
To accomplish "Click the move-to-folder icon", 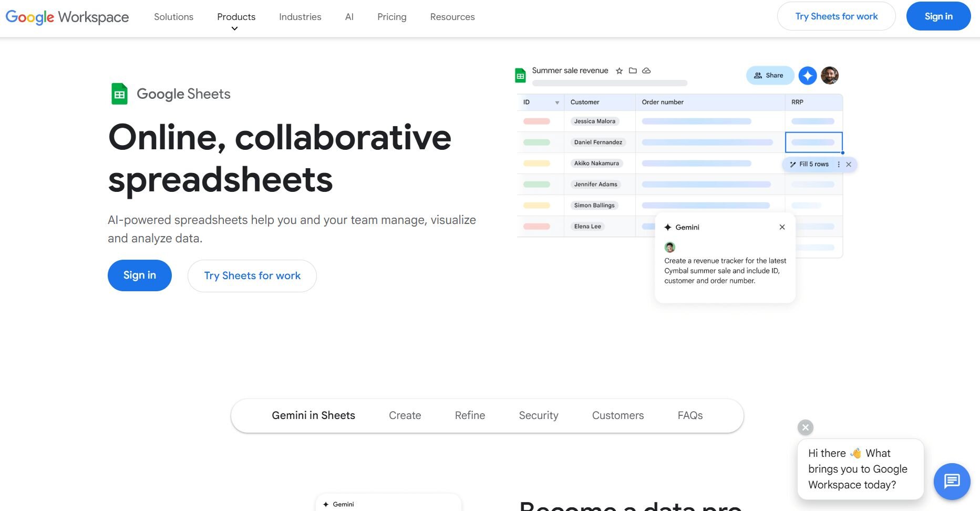I will 633,70.
